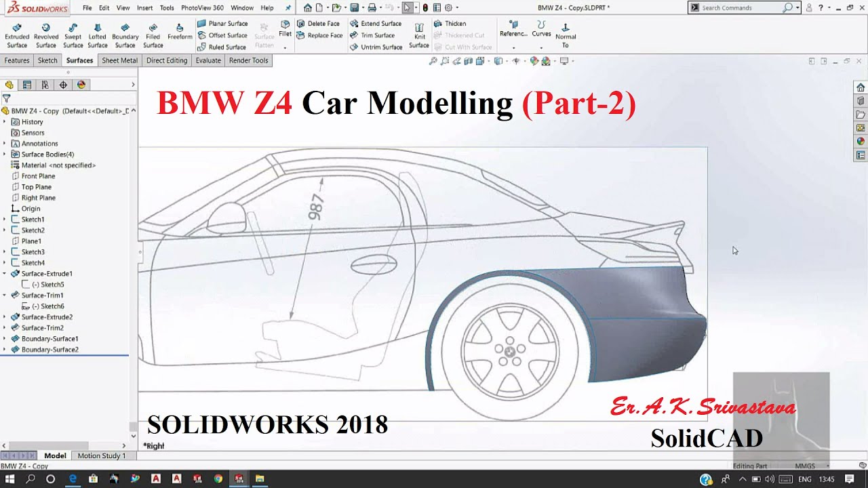Expand the Surface-Trim2 feature

pos(5,328)
